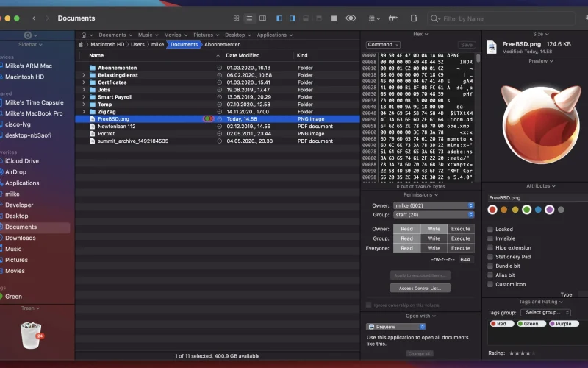Click the Jobs folder icon
Viewport: 588px width, 368px height.
coord(93,90)
